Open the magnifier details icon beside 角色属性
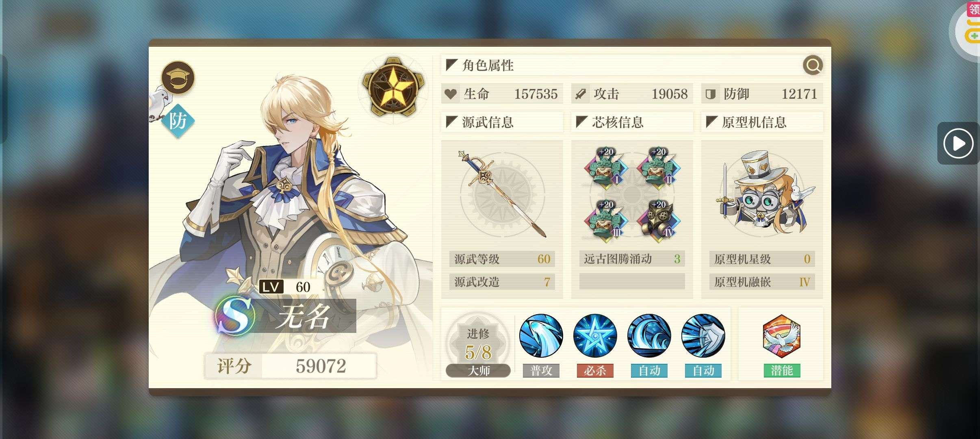This screenshot has width=980, height=439. click(813, 65)
